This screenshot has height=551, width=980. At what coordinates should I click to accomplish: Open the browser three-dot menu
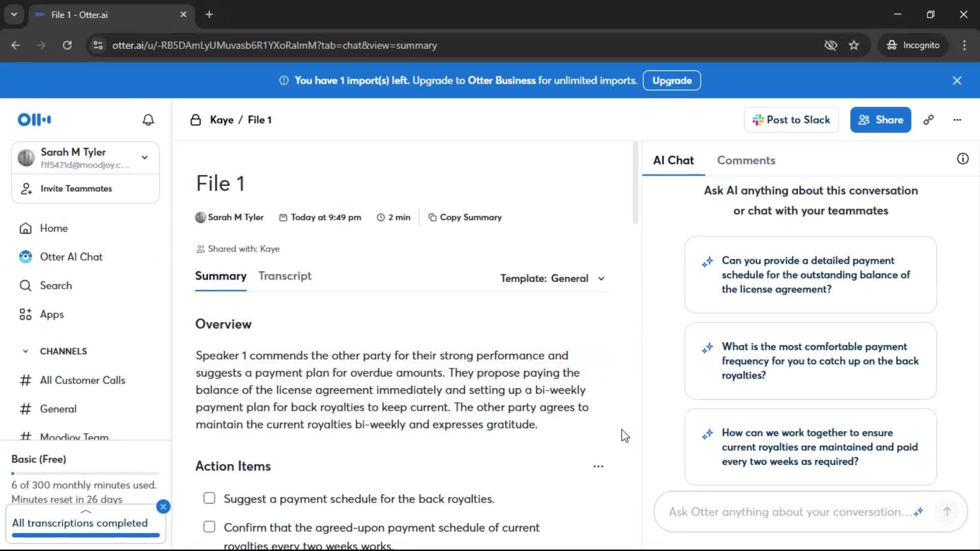pyautogui.click(x=964, y=45)
